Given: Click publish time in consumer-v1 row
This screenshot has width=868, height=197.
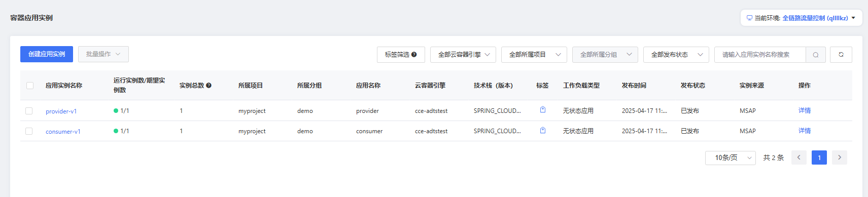Looking at the screenshot, I should click(644, 131).
